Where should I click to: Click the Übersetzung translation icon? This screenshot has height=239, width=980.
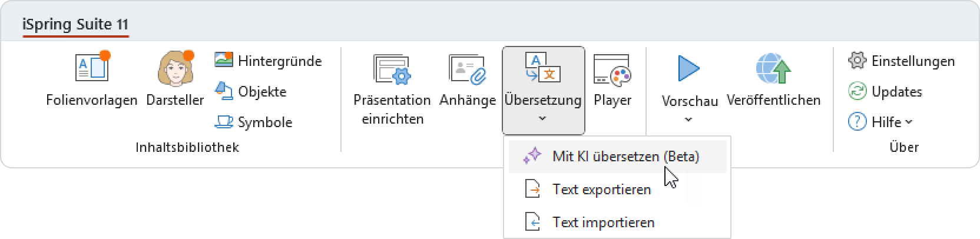[x=542, y=67]
